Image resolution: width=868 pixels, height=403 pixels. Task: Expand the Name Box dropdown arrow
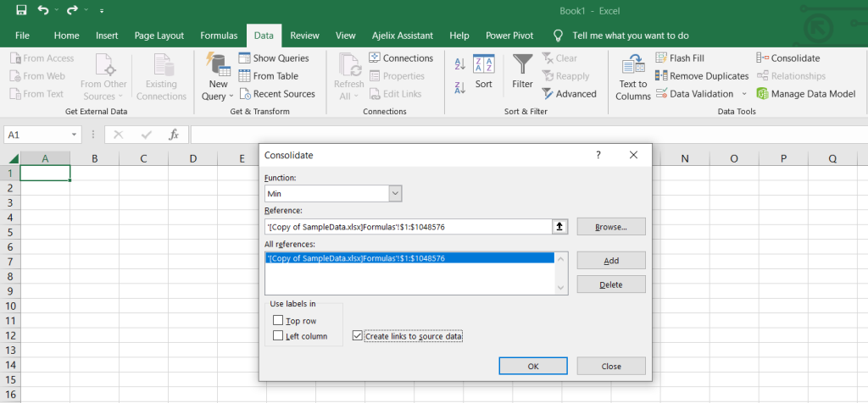click(x=75, y=135)
